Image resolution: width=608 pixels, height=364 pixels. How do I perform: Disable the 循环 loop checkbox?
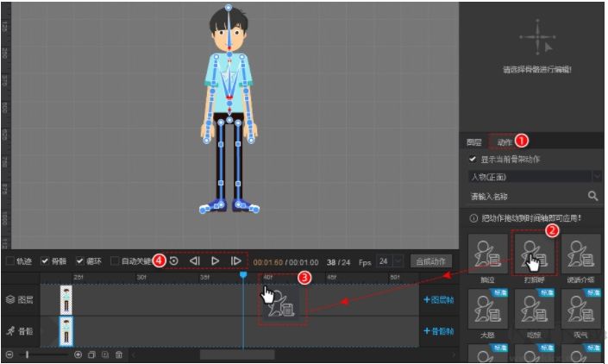(79, 260)
